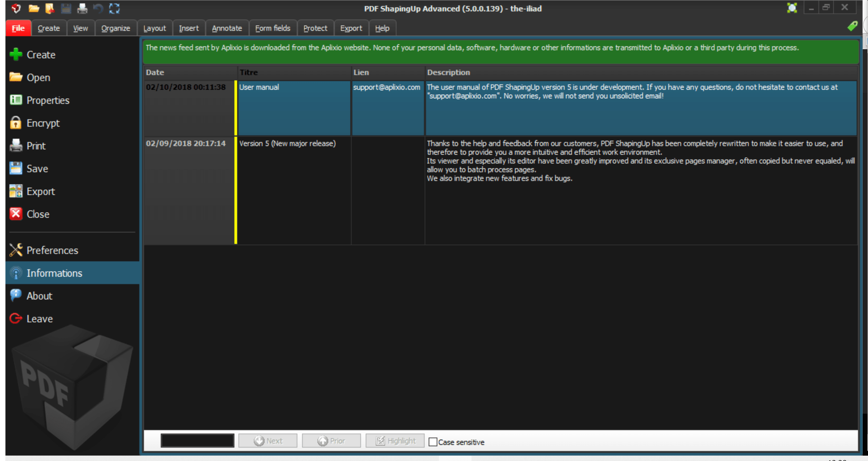Click the Description column header
Viewport: 868px width, 461px height.
click(641, 72)
